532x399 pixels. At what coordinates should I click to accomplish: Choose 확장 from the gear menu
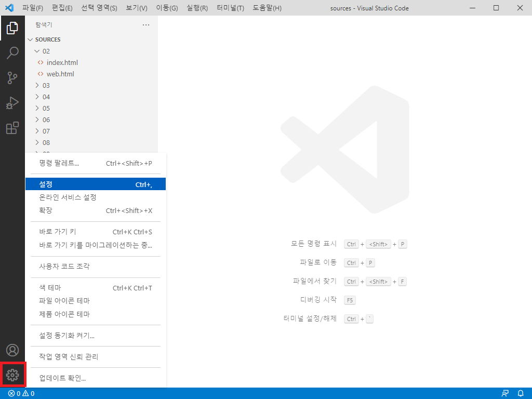point(96,210)
